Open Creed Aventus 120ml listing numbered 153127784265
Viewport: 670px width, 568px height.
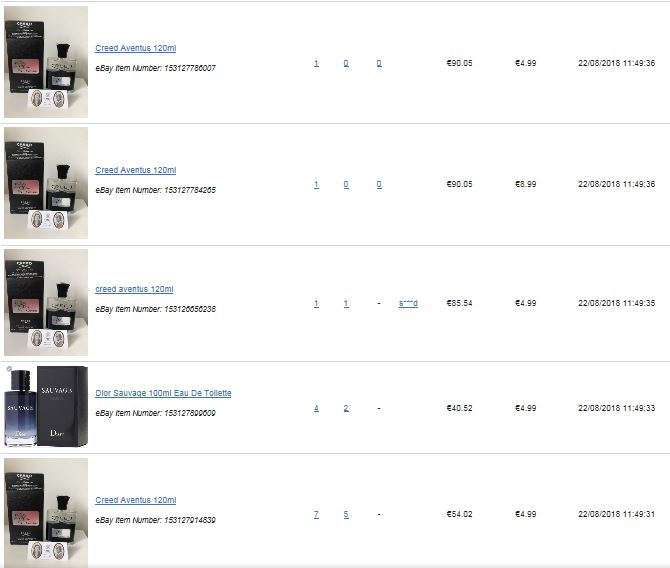(x=135, y=170)
